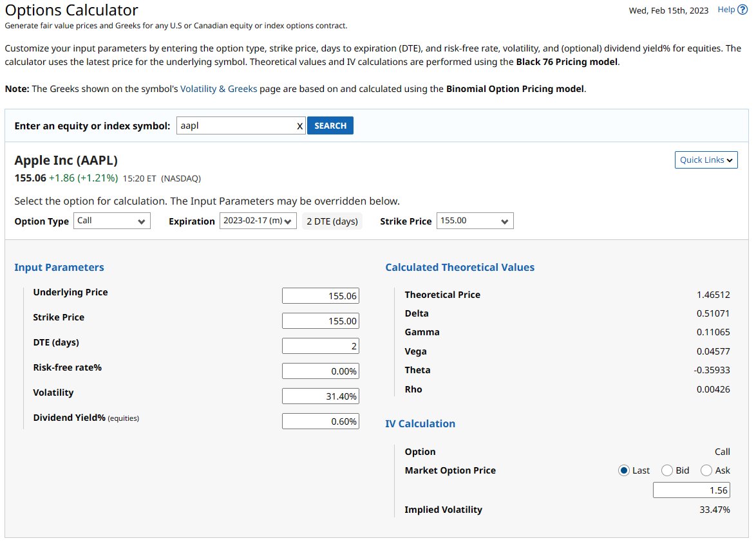
Task: Edit the Risk-free rate% input field
Action: pyautogui.click(x=321, y=371)
